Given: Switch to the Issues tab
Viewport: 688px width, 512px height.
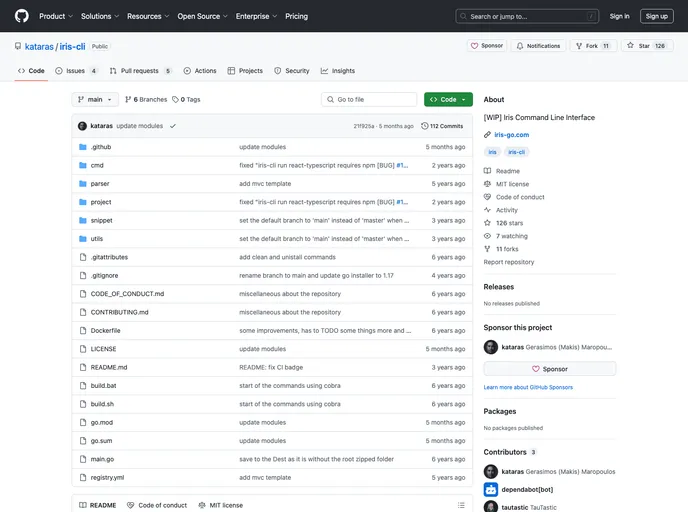Looking at the screenshot, I should [x=76, y=71].
